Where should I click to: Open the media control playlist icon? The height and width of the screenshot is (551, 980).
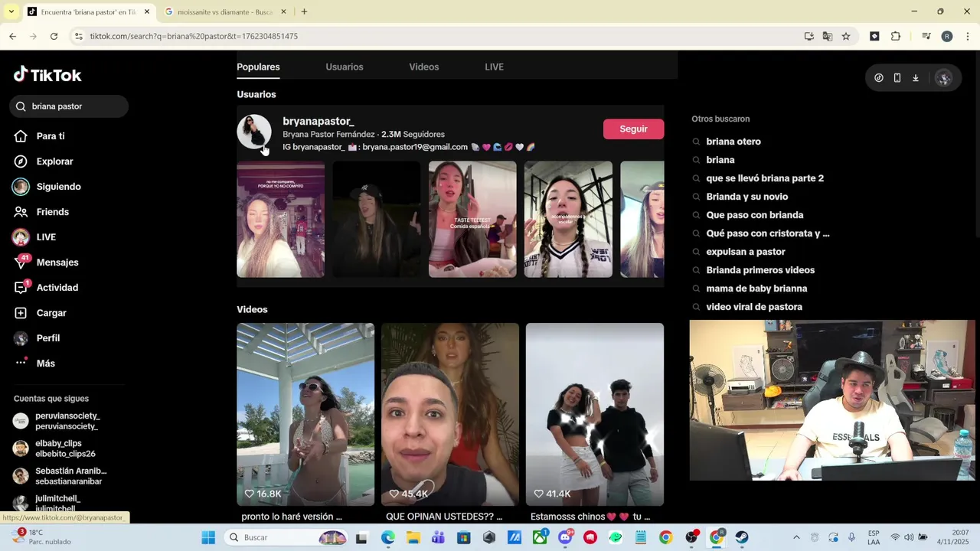[926, 36]
